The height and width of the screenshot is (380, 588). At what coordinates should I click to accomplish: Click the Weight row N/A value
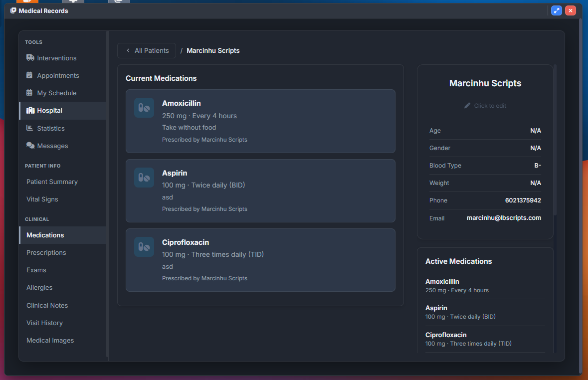[x=536, y=183]
